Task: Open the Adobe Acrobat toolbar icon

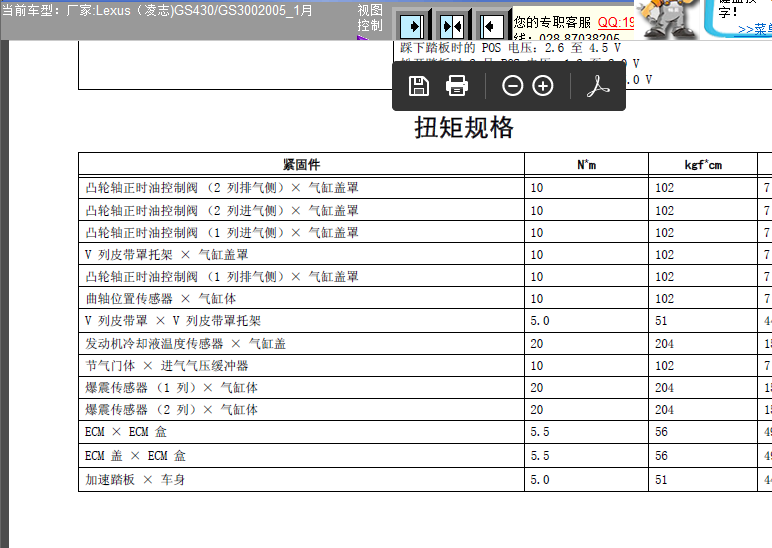Action: pyautogui.click(x=598, y=86)
